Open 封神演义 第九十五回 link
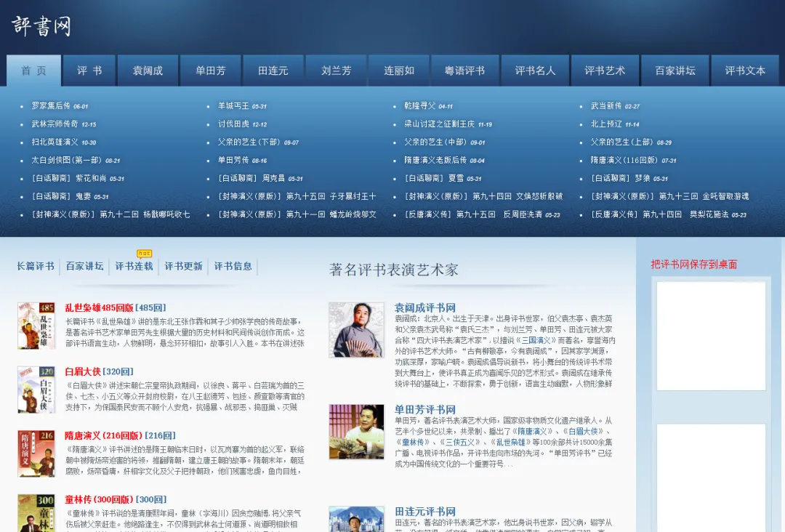Image resolution: width=785 pixels, height=532 pixels. tap(297, 196)
